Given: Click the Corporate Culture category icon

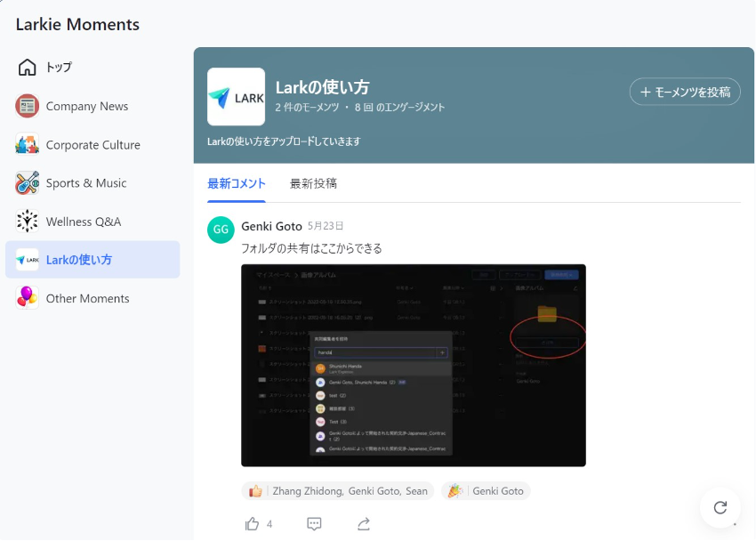Looking at the screenshot, I should click(x=28, y=144).
